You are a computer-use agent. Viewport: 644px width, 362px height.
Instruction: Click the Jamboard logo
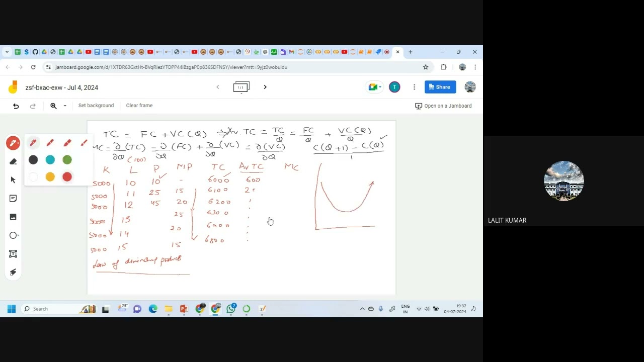[13, 87]
